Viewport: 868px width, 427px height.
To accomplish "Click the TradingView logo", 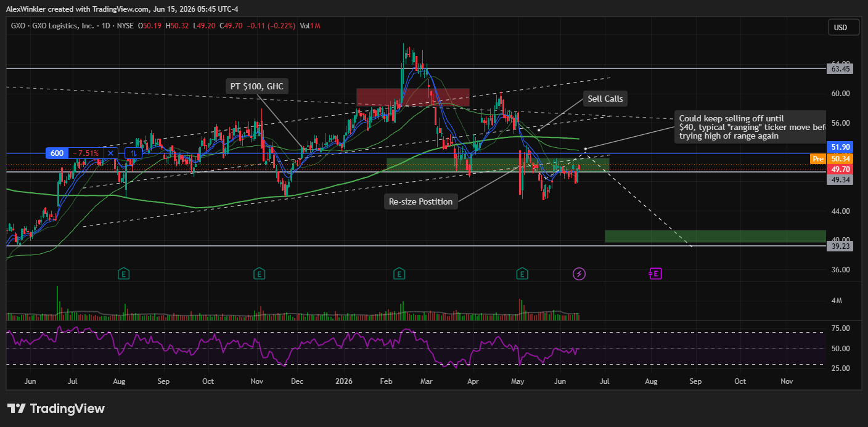I will click(x=56, y=409).
